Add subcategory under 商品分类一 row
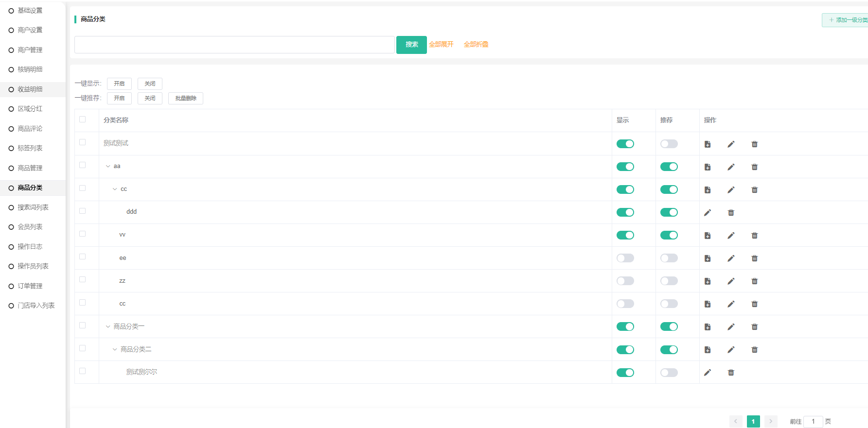Screen dimensions: 868x428 click(708, 327)
